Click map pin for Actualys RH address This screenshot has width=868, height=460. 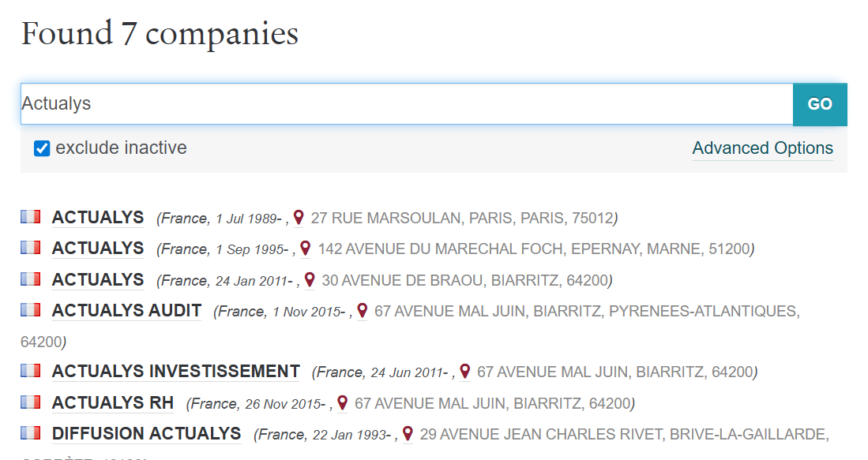[x=343, y=403]
